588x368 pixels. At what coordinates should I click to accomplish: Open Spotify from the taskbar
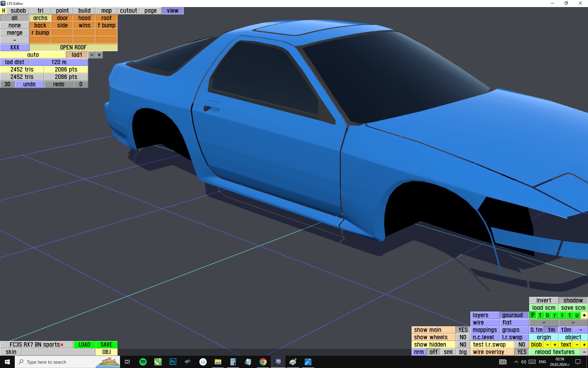(143, 362)
